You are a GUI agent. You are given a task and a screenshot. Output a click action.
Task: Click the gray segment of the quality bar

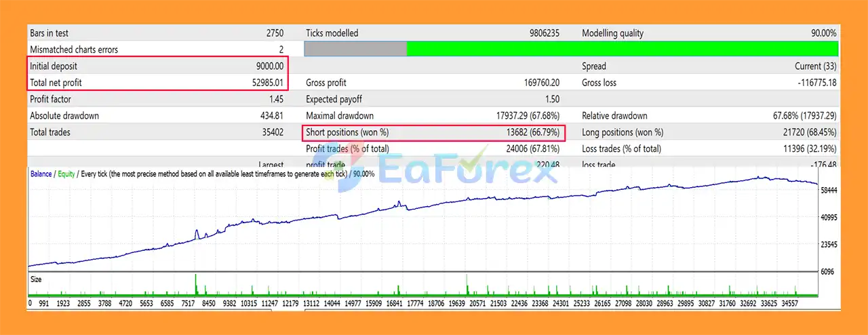(x=355, y=49)
